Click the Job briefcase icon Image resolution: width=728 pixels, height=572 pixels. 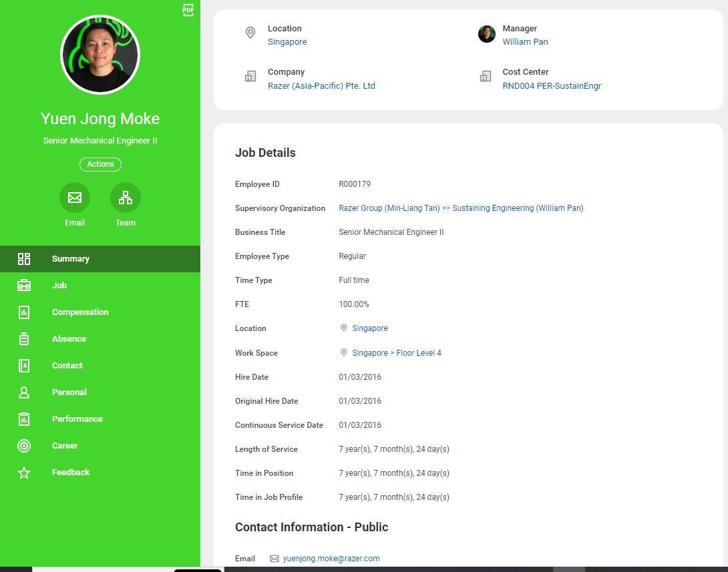click(24, 285)
